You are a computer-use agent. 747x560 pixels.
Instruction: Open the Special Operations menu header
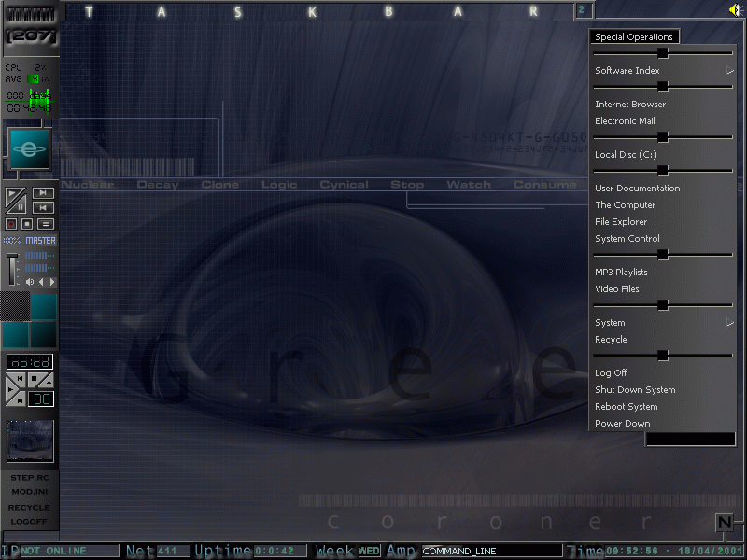634,37
